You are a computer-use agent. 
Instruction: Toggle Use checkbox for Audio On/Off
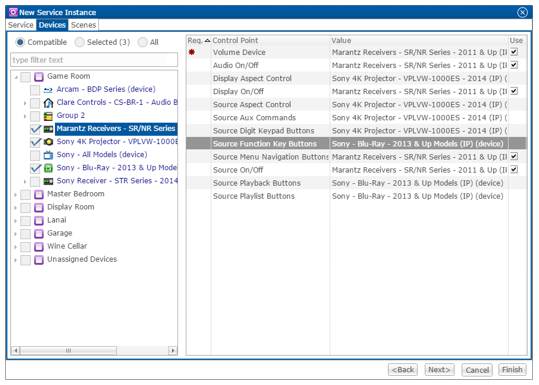514,65
